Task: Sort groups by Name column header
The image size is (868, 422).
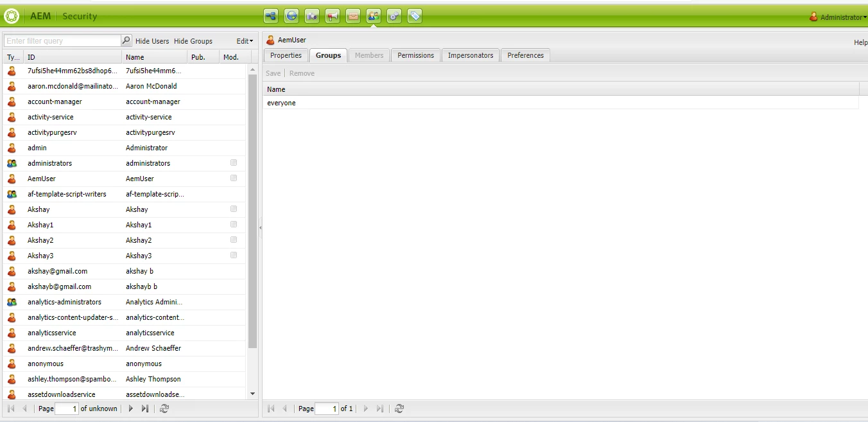Action: 560,89
